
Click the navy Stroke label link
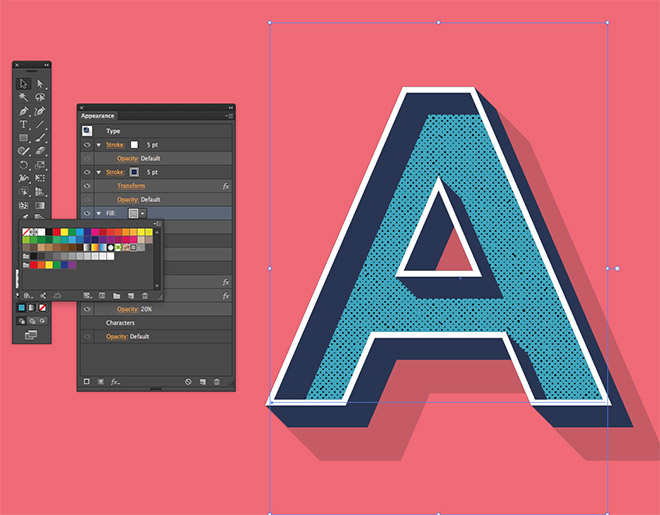point(115,172)
